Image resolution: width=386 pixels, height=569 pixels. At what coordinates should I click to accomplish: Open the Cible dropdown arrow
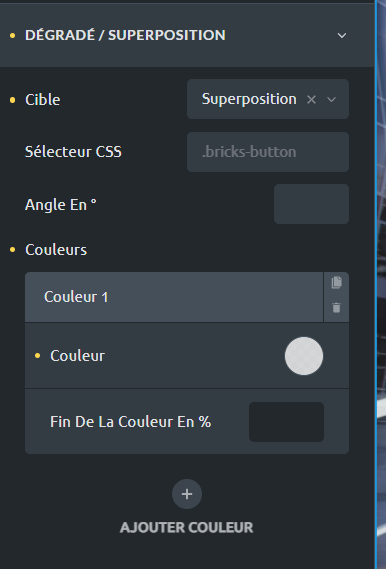(331, 99)
